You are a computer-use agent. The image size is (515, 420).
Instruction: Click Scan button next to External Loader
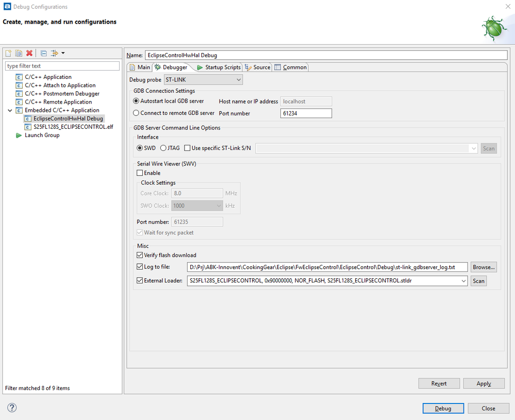(478, 281)
